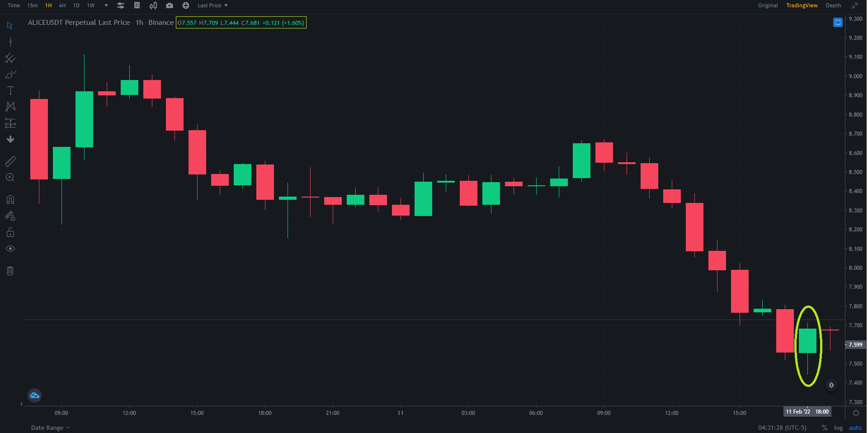
Task: Switch to the TradingView chart tab
Action: click(802, 5)
